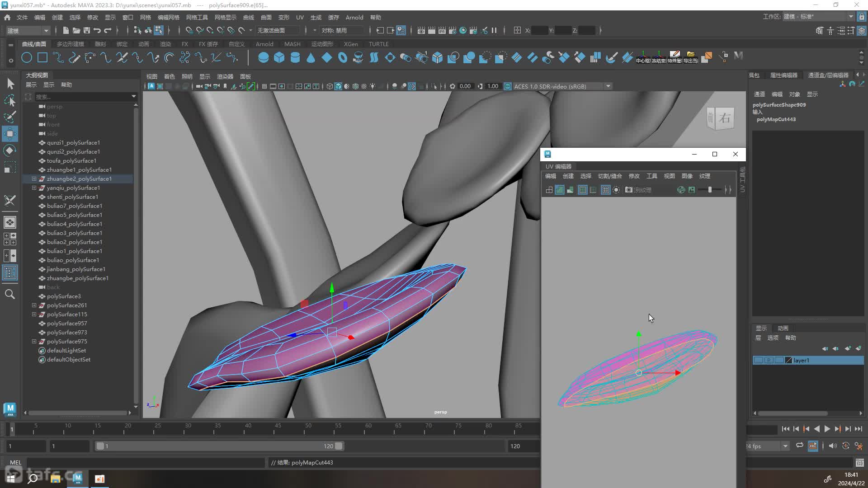Toggle layer1 visibility box
The height and width of the screenshot is (488, 868).
click(758, 360)
